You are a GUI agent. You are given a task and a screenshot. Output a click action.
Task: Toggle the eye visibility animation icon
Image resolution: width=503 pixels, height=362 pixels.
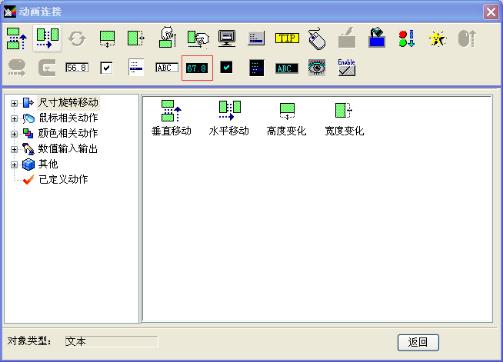tap(316, 68)
